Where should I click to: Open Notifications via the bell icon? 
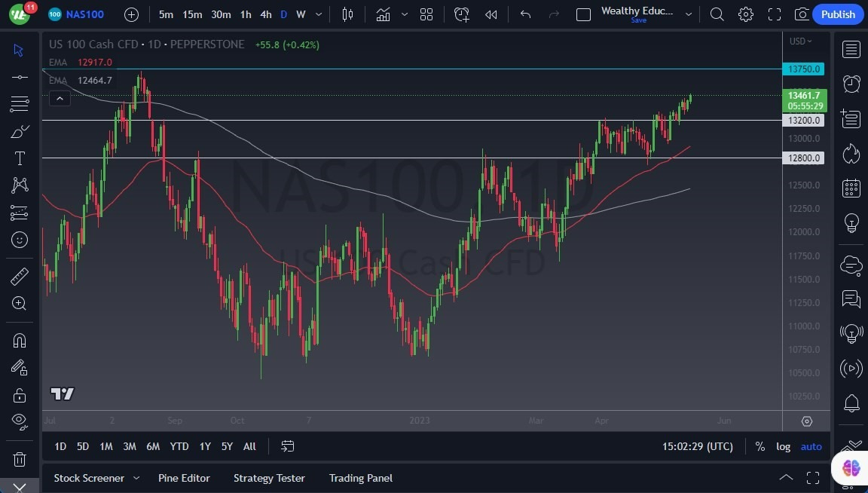click(851, 403)
